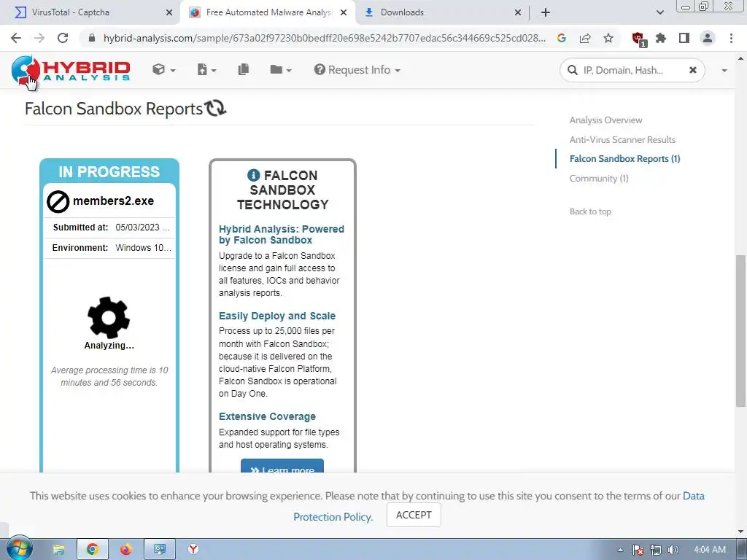Clear the search field with the X icon
The image size is (747, 560).
[693, 71]
